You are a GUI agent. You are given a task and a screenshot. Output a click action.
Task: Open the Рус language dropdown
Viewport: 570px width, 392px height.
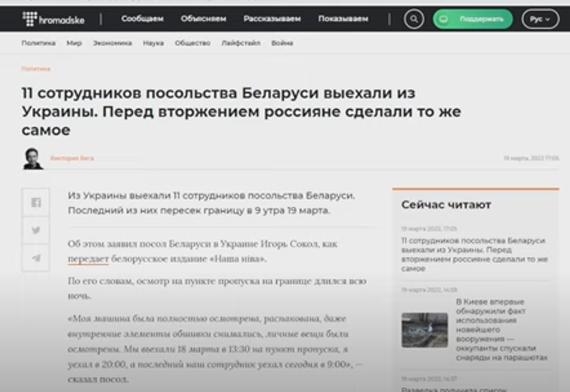tap(540, 19)
